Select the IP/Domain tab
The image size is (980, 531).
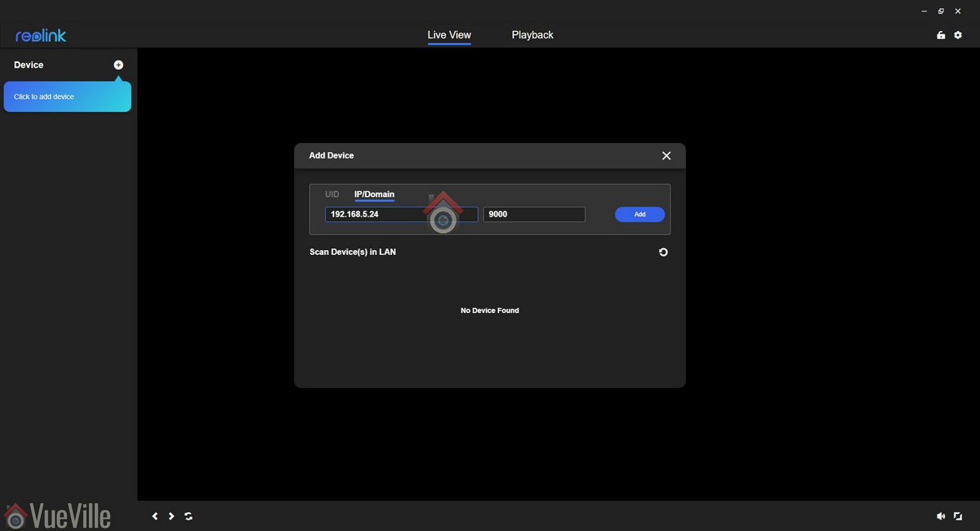coord(374,194)
